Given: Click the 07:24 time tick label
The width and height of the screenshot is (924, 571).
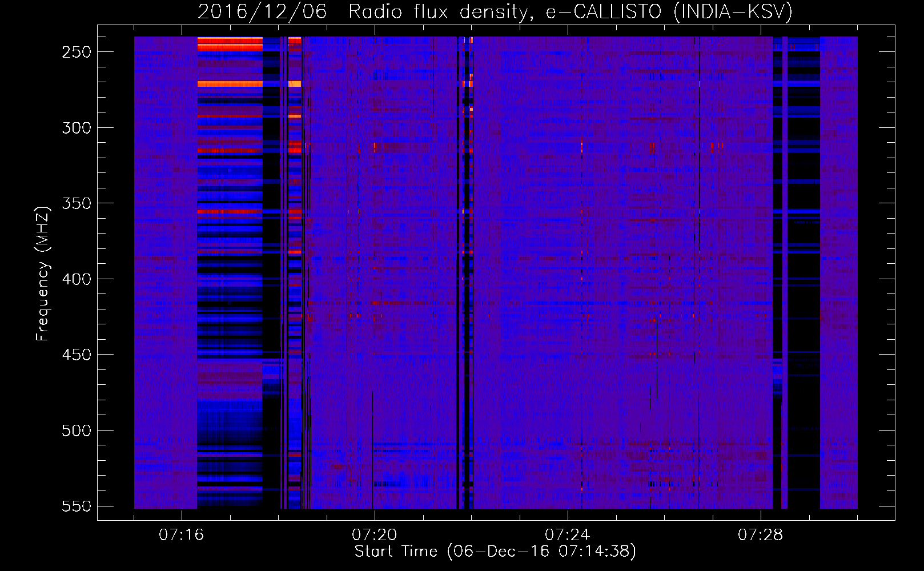Looking at the screenshot, I should tap(568, 535).
